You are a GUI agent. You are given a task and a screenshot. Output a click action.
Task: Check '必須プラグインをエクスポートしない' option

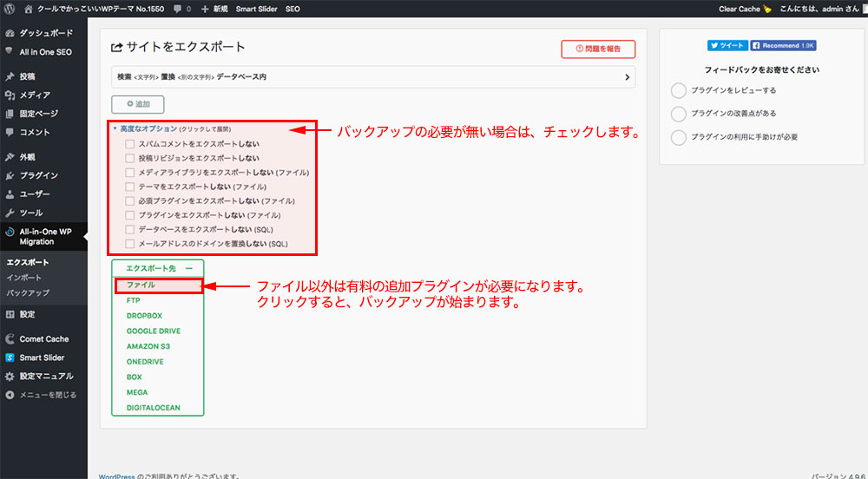click(x=129, y=200)
